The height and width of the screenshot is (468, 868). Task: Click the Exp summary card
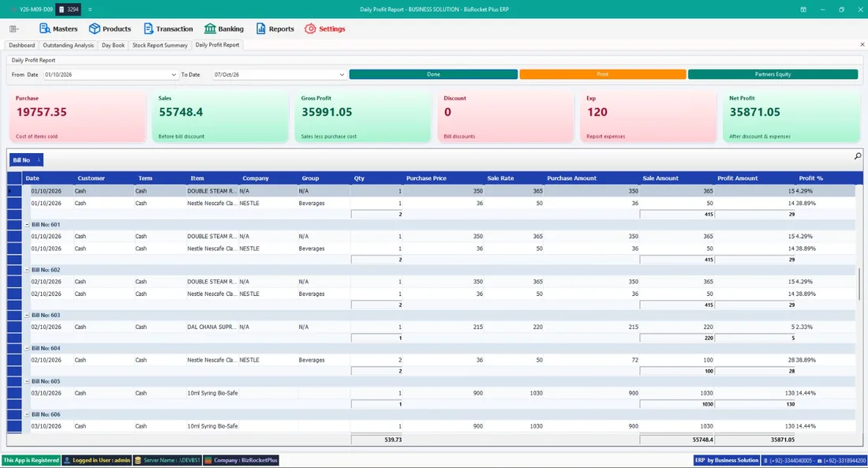point(648,117)
